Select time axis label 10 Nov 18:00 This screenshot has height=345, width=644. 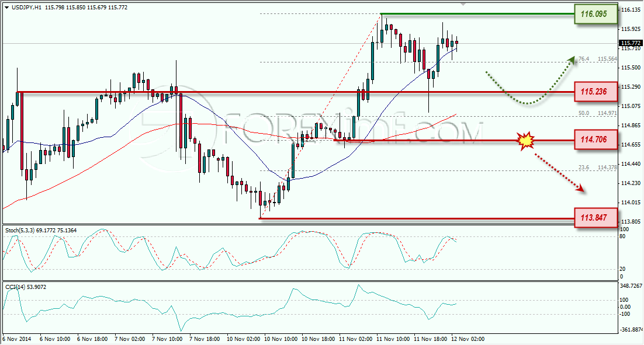pos(318,339)
